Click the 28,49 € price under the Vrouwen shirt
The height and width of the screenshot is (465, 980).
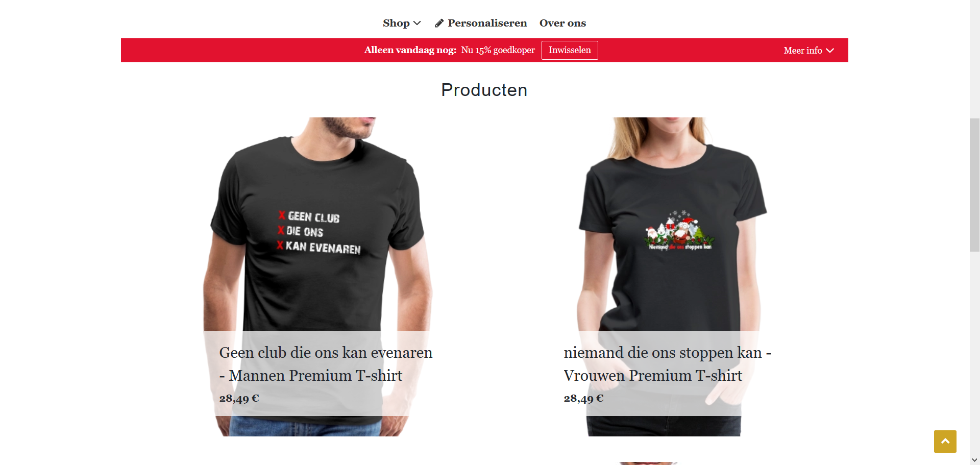[583, 398]
